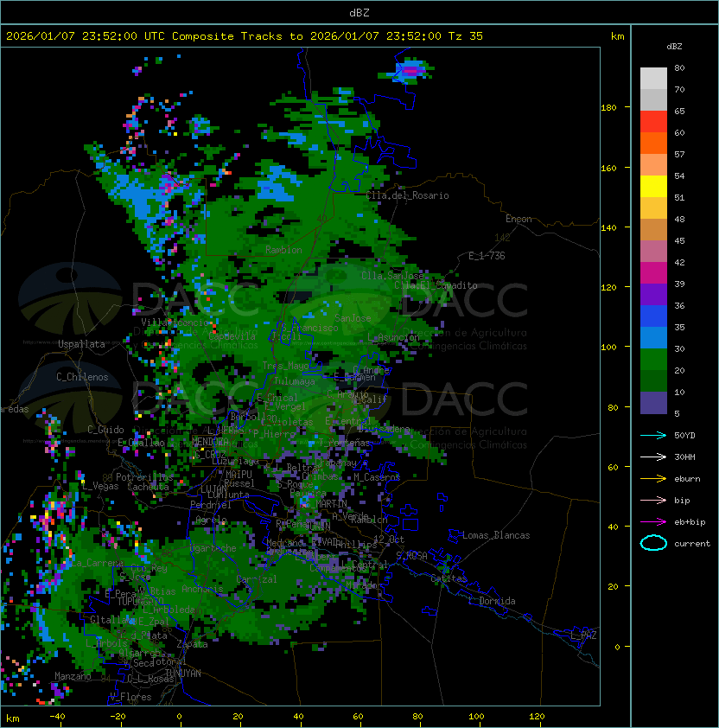
Task: Click the 180 tick on the vertical km axis
Action: coord(608,108)
